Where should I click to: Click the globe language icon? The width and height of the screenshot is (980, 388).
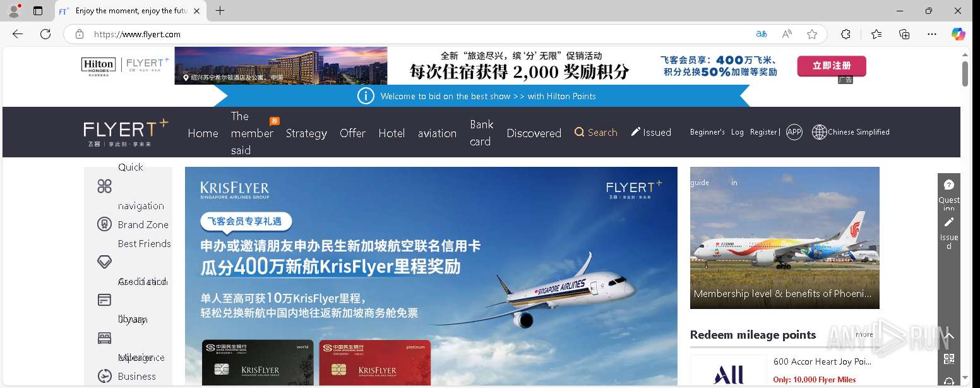pos(819,132)
